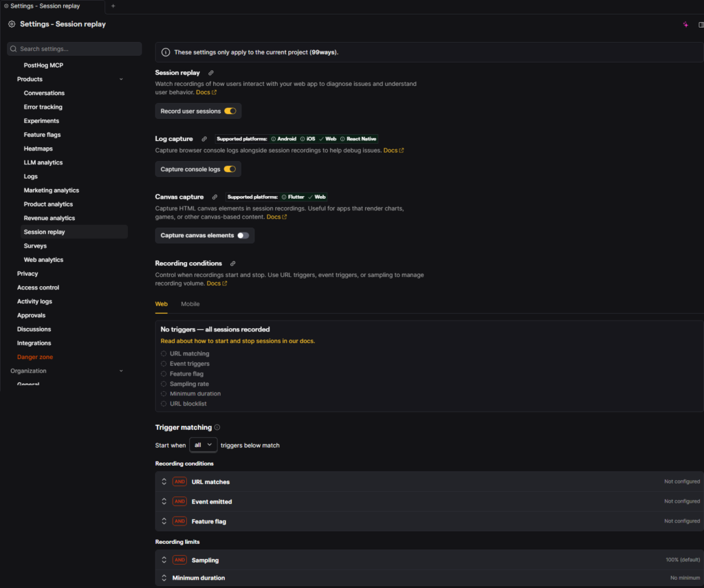Screen dimensions: 704x588
Task: Select Feature flags in the sidebar
Action: 44,134
